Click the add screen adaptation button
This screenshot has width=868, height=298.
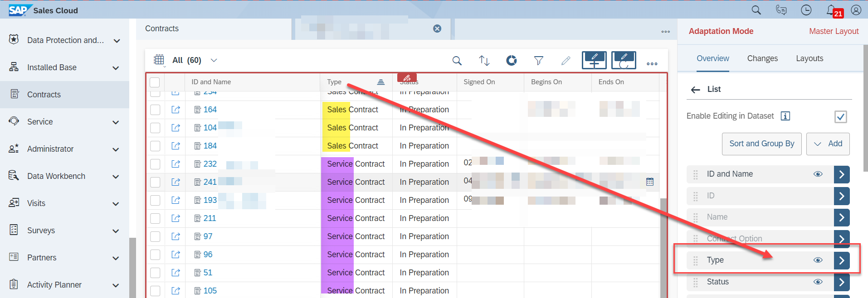(x=594, y=60)
